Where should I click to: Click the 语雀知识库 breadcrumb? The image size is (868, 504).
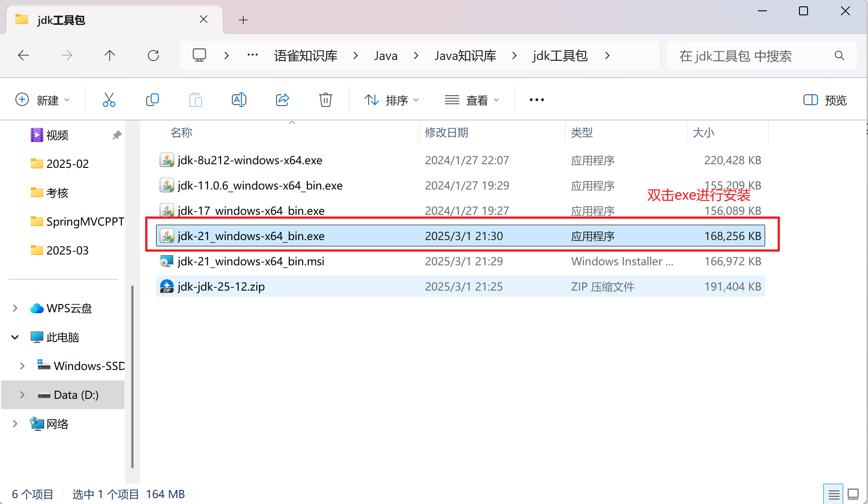pyautogui.click(x=306, y=55)
